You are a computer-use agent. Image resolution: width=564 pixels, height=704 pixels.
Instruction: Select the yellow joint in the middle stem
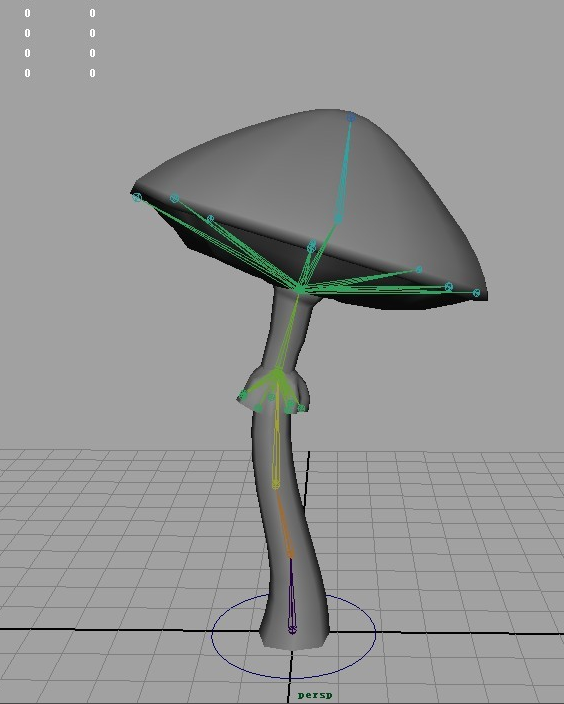pos(276,485)
